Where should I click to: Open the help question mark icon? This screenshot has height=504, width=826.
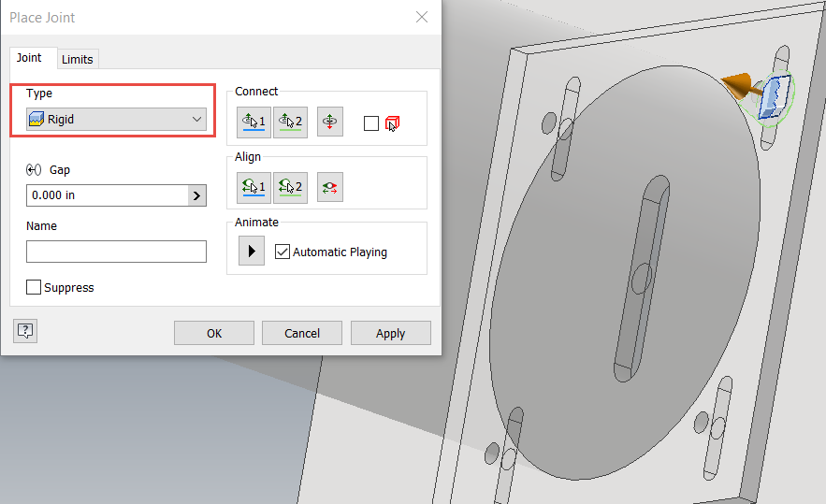25,331
